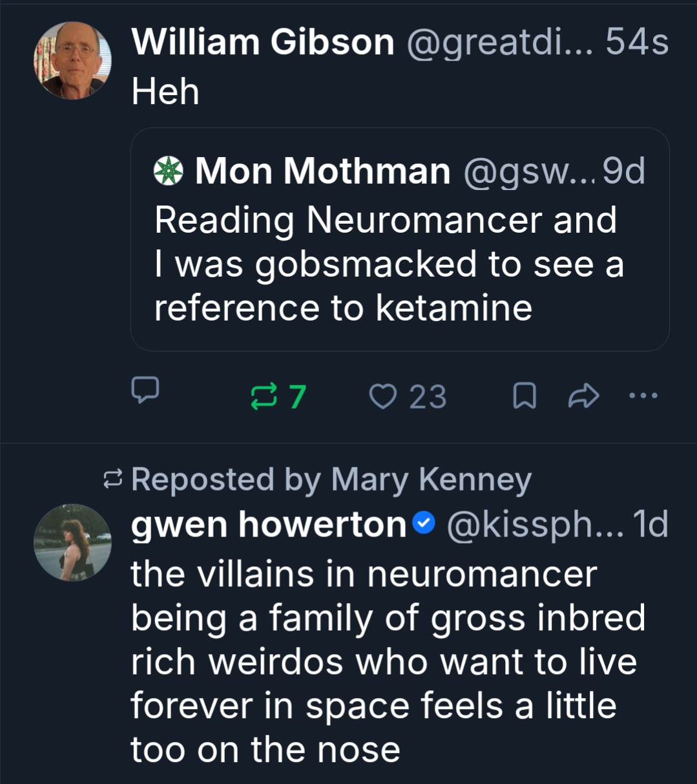Open the three-dot more options menu
The width and height of the screenshot is (697, 784).
point(643,396)
